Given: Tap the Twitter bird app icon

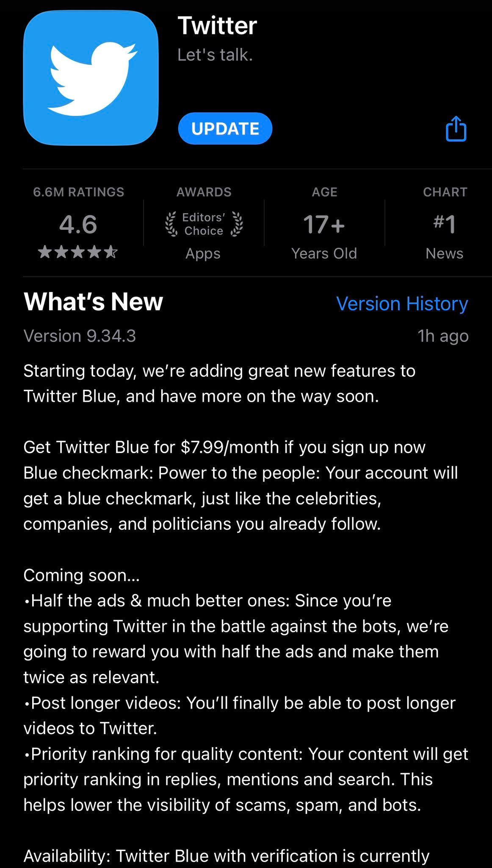Looking at the screenshot, I should pyautogui.click(x=91, y=78).
